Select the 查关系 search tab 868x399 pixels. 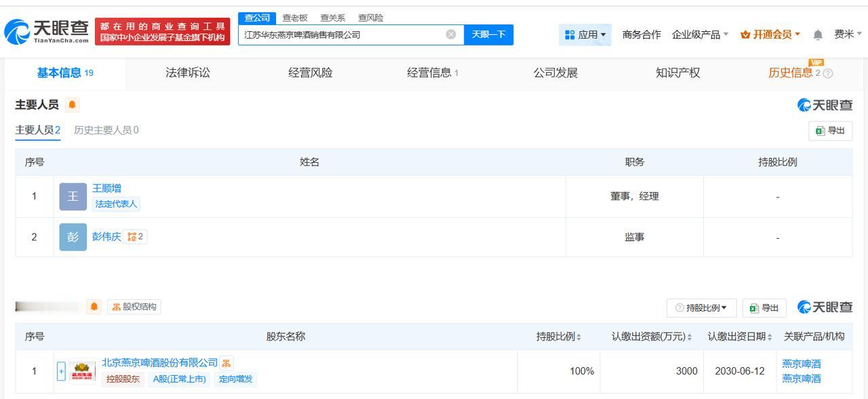[333, 18]
